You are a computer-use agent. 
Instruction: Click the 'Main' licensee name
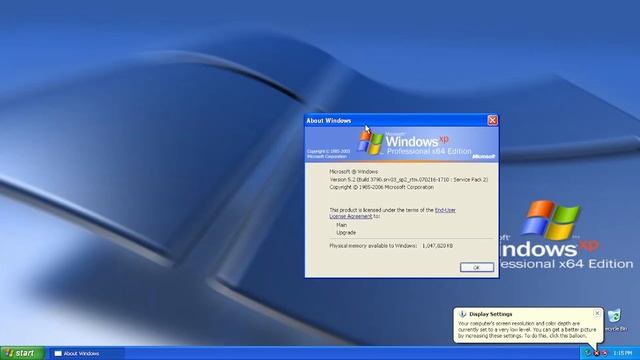[x=342, y=225]
